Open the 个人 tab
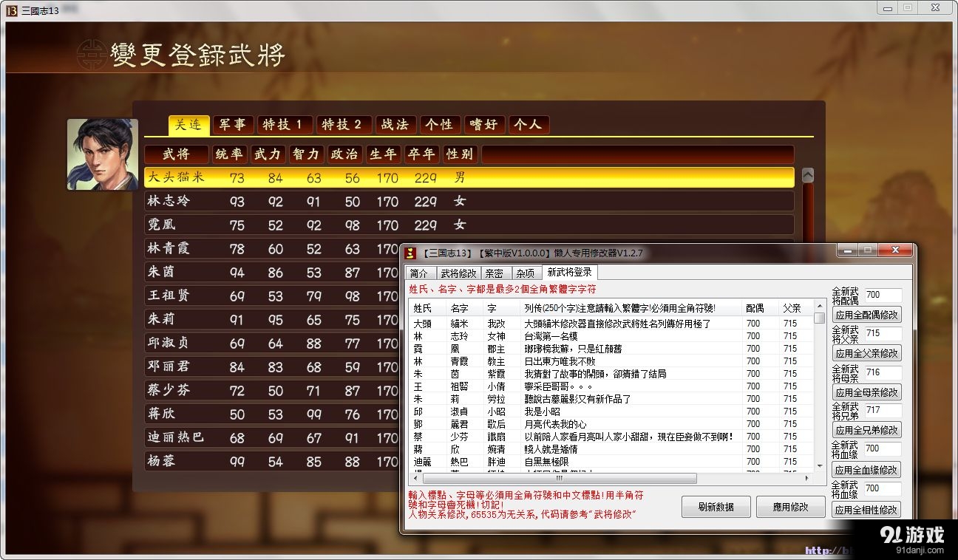 point(529,125)
